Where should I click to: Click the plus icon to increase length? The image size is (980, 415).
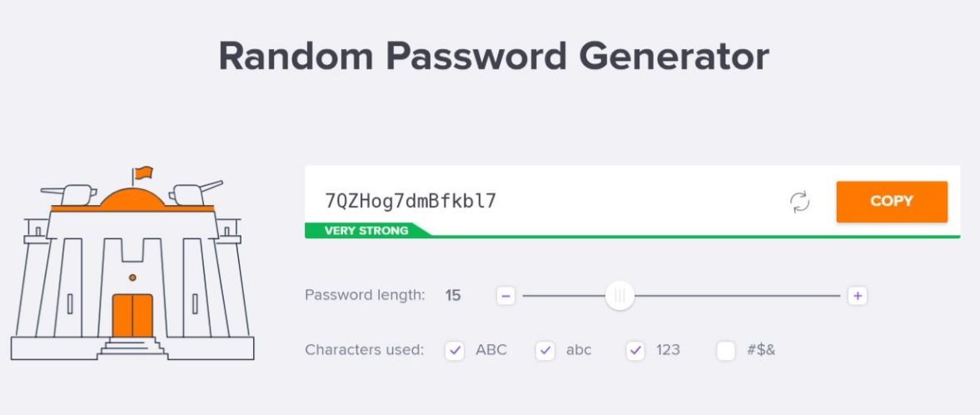tap(858, 295)
